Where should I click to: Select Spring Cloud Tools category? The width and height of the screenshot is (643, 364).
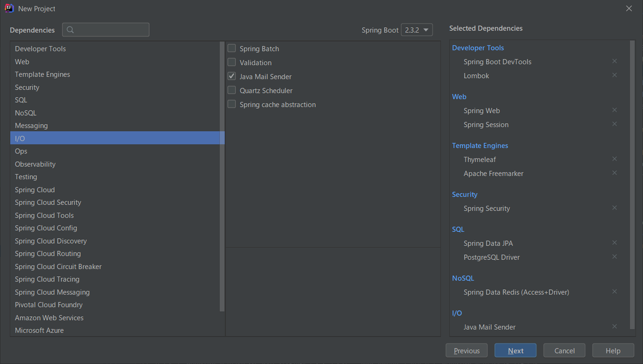coord(115,215)
